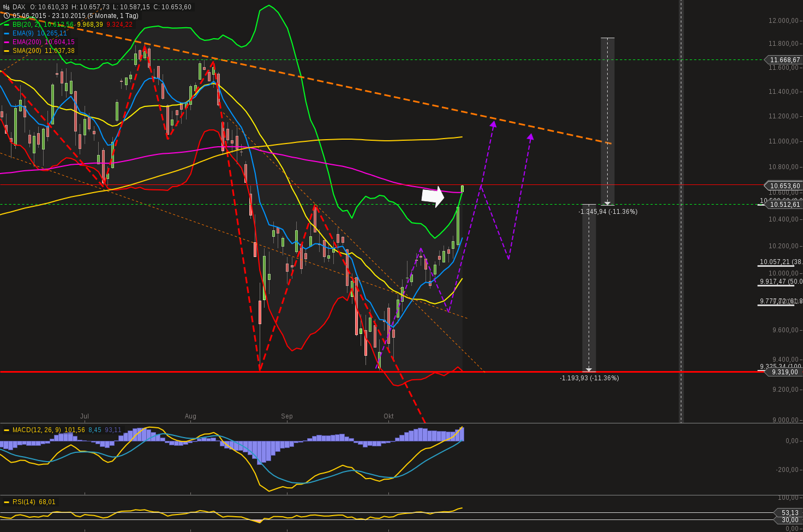This screenshot has width=803, height=532.
Task: Click the BB middle band value 9.968,39
Action: coord(90,25)
